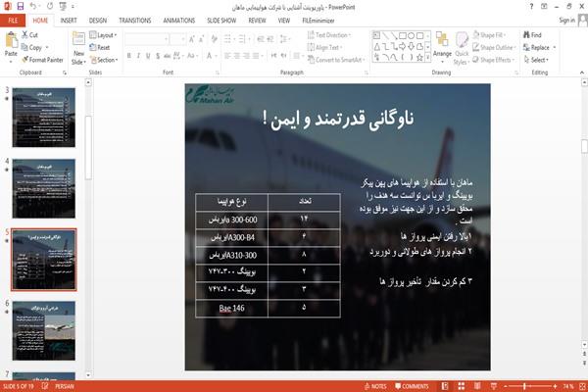Toggle Underline formatting
This screenshot has width=588, height=392.
148,56
